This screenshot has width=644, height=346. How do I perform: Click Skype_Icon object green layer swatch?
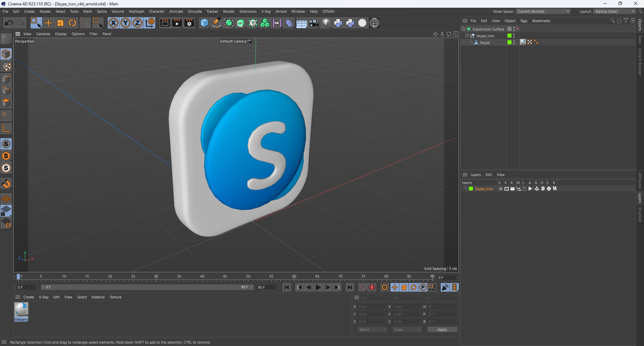pyautogui.click(x=509, y=36)
